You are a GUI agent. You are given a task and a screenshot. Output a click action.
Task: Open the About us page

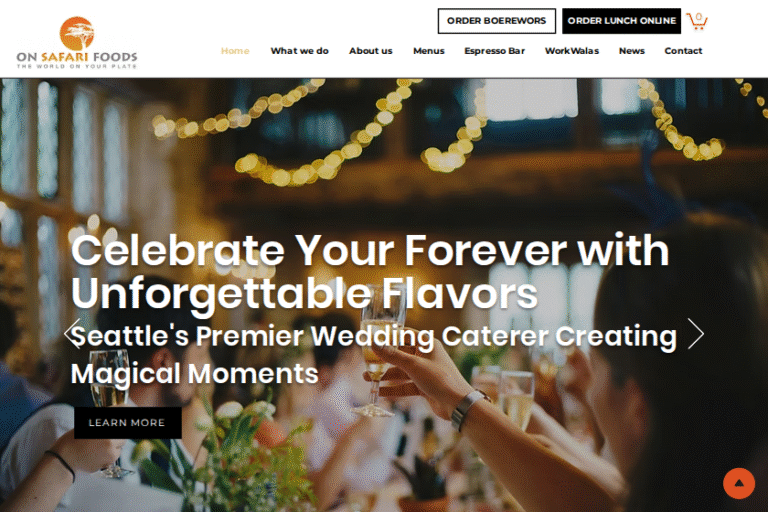pos(371,51)
